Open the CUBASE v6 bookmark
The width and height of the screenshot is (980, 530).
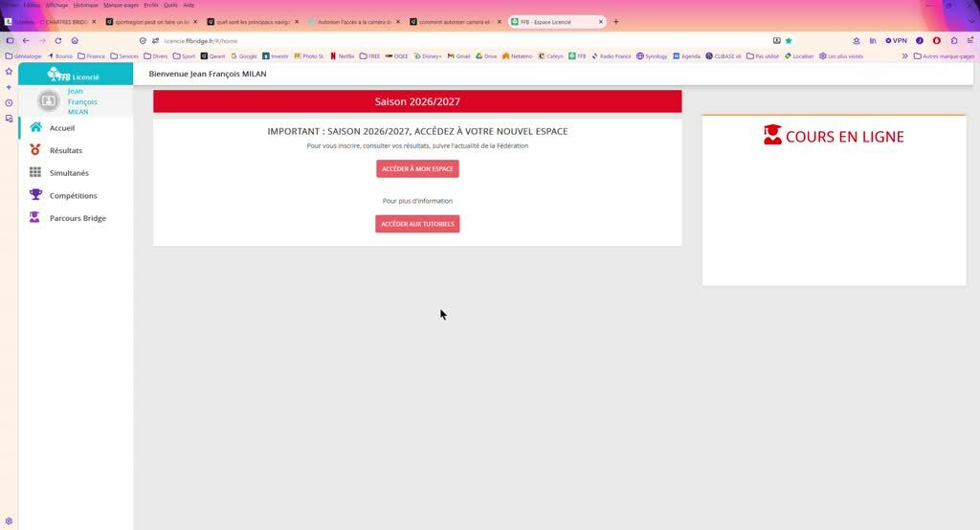724,56
